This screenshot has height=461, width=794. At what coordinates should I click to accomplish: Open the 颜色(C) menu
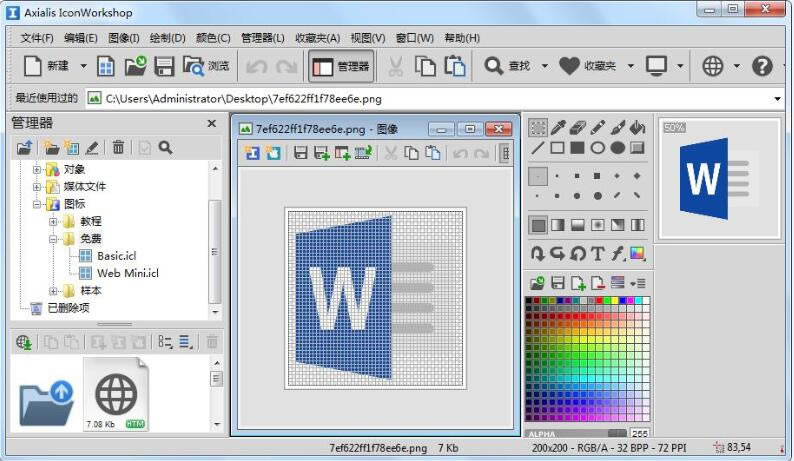tap(213, 38)
